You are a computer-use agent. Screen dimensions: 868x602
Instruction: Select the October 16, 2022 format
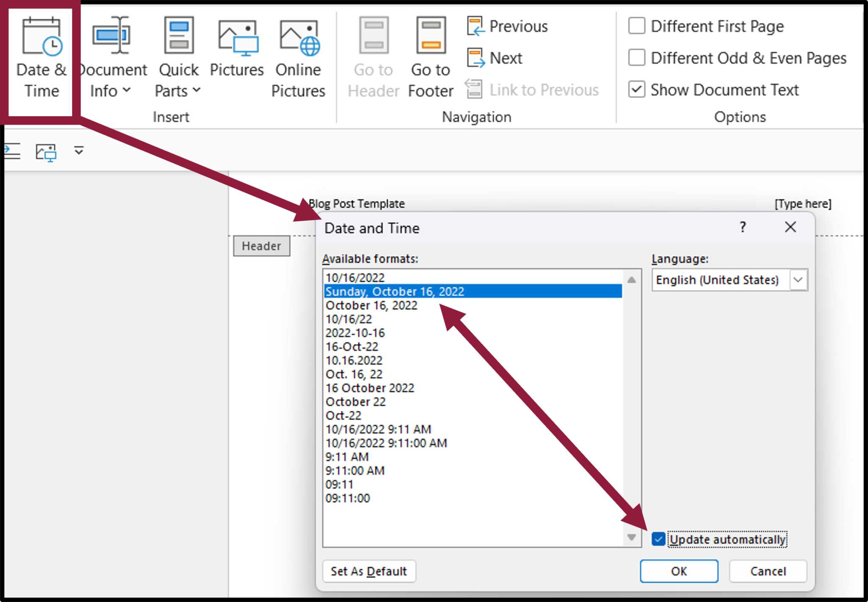click(x=371, y=305)
